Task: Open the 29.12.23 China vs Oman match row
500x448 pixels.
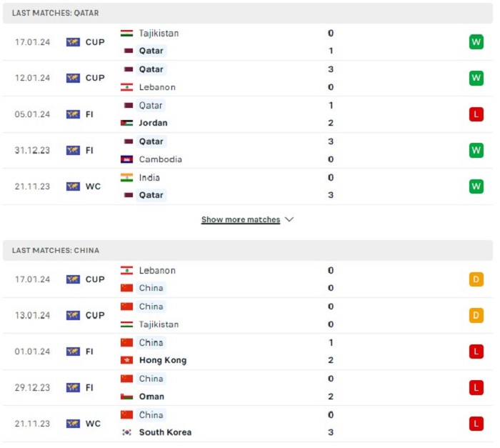Action: click(x=248, y=388)
